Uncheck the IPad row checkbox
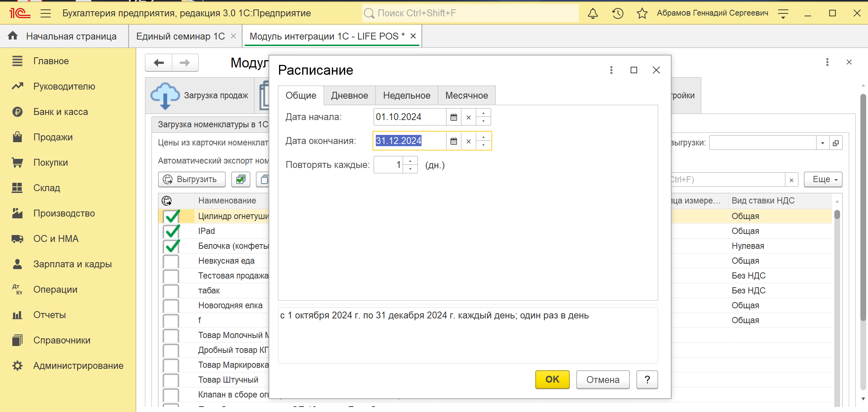The width and height of the screenshot is (868, 412). click(171, 231)
